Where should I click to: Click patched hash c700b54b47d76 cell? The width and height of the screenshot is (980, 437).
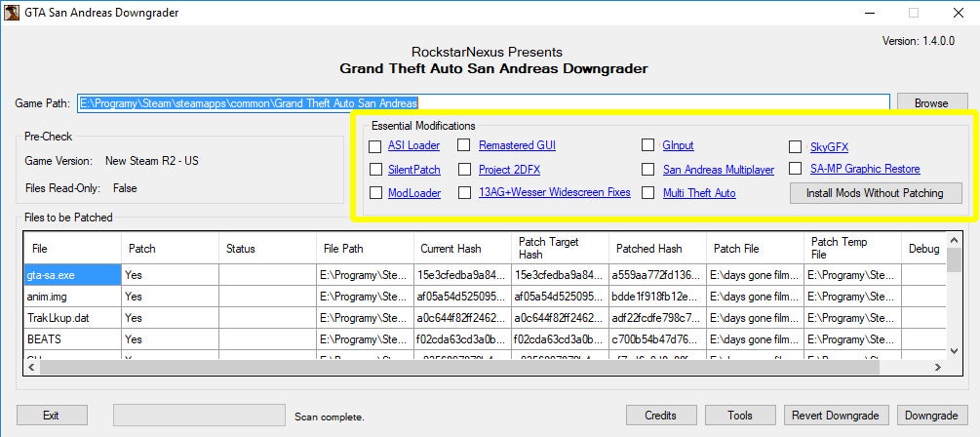pyautogui.click(x=657, y=339)
